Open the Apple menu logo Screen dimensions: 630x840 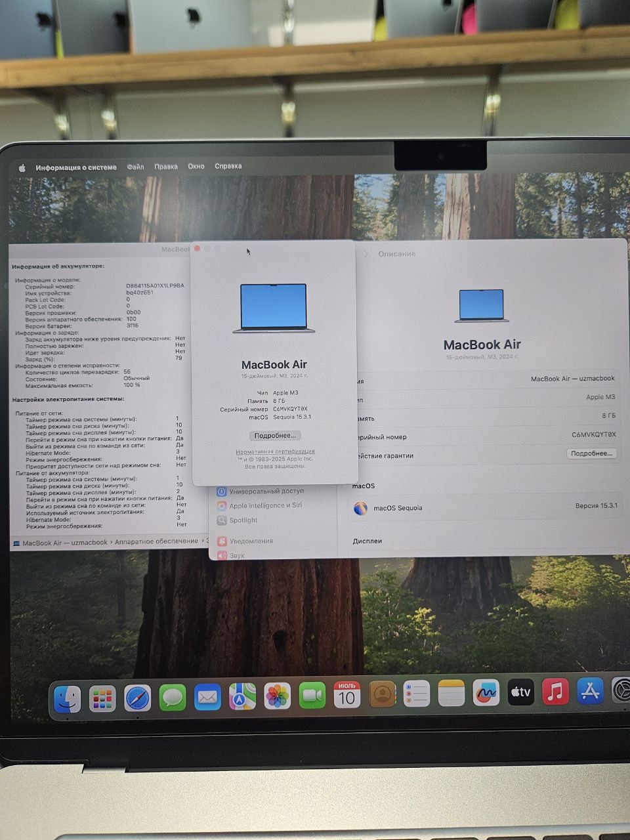coord(22,167)
